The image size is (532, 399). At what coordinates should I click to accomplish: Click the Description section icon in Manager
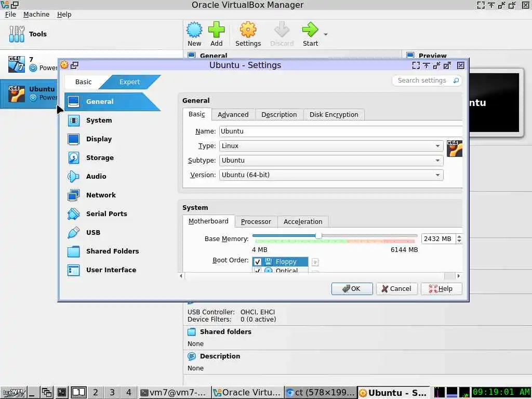tap(192, 356)
